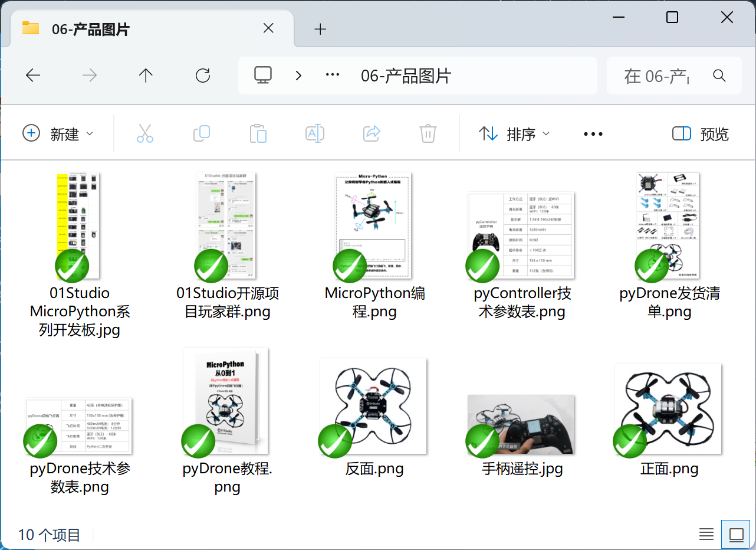Click the Cut scissors icon
The width and height of the screenshot is (756, 550).
coord(145,133)
